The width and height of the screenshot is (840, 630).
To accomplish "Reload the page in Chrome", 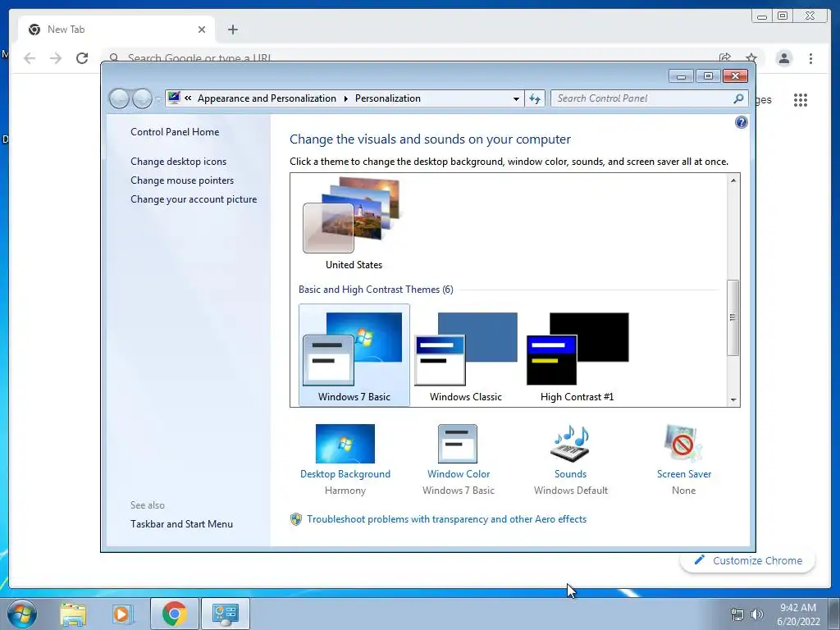I will [x=82, y=58].
